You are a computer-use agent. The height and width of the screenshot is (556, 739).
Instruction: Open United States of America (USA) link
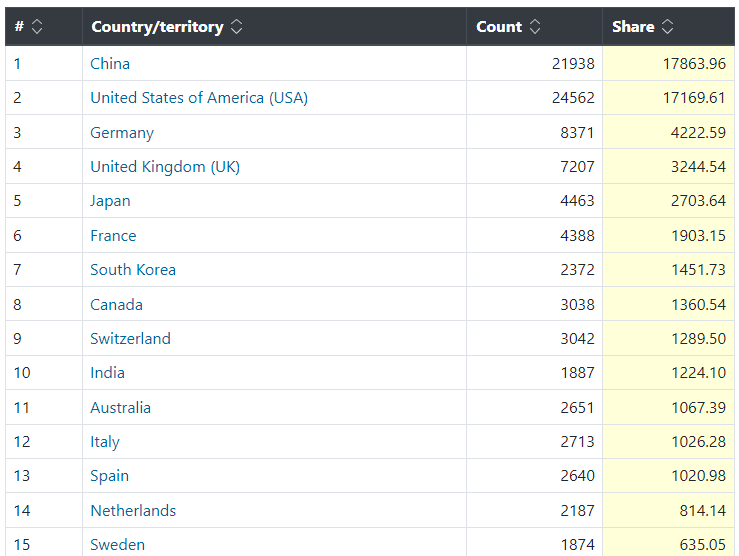tap(199, 98)
